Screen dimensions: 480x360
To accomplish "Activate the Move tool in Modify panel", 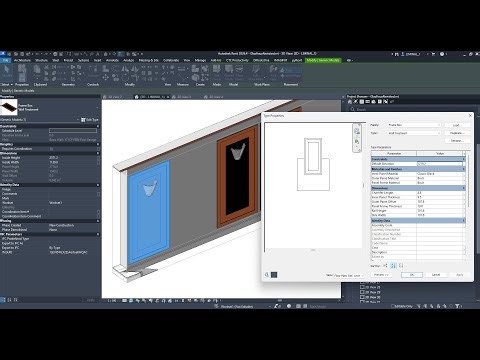I will click(105, 78).
